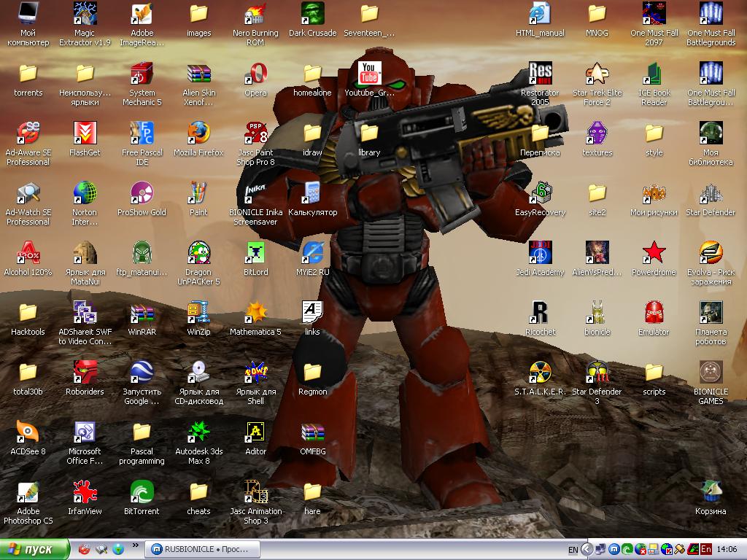Open the links text file
This screenshot has width=747, height=560.
coord(312,312)
